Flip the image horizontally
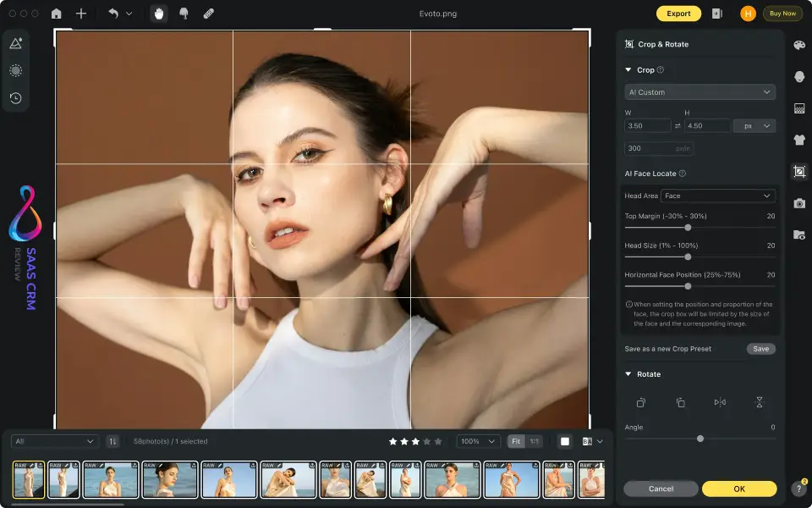 (x=720, y=402)
